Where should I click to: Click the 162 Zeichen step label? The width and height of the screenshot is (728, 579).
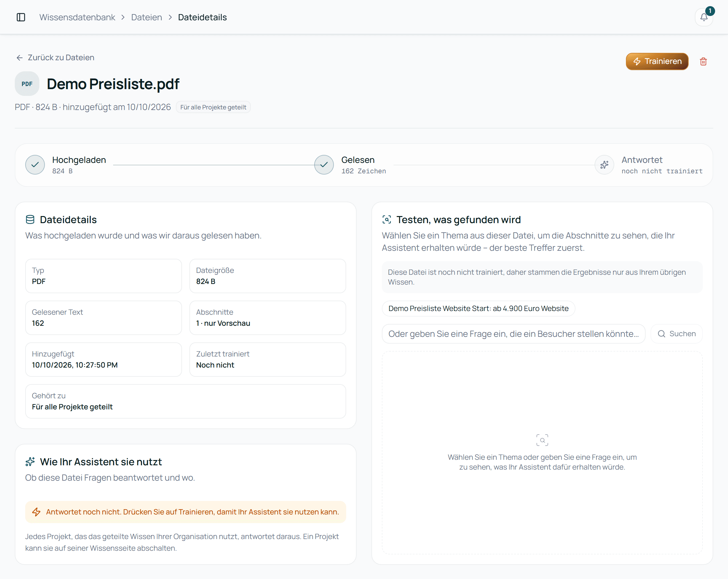[363, 171]
